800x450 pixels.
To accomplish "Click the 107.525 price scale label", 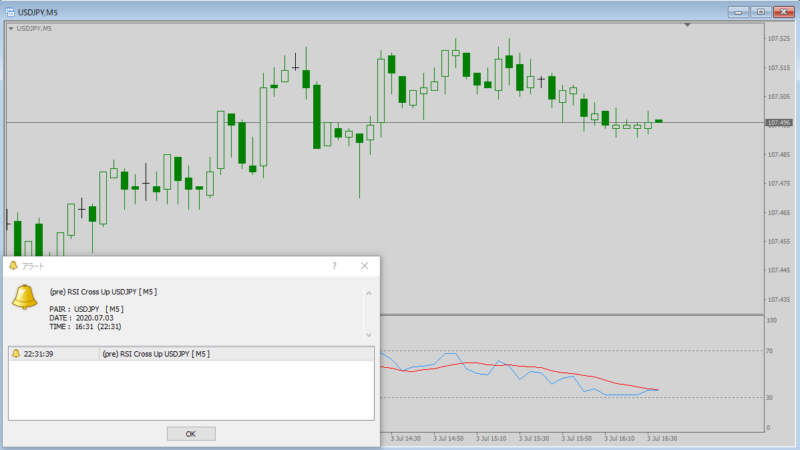I will click(x=779, y=39).
